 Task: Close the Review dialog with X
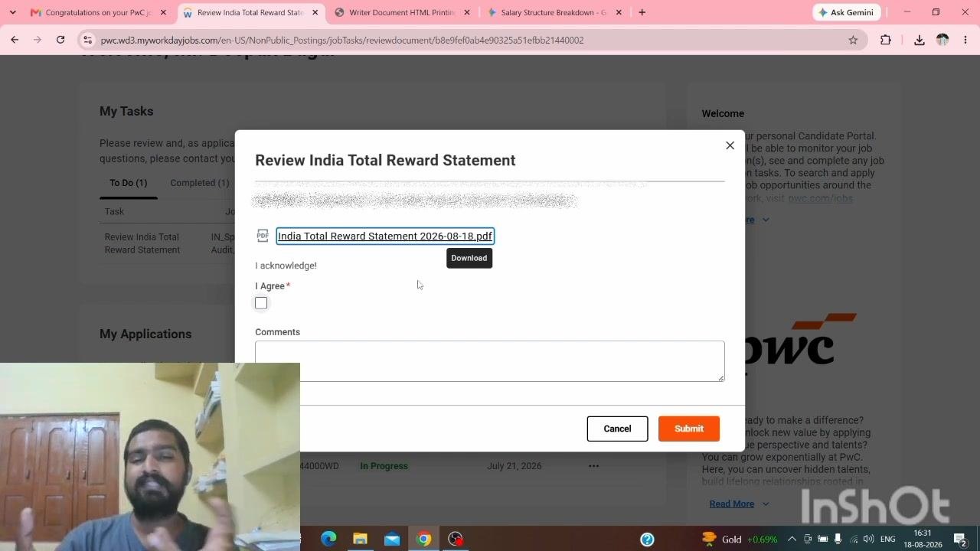pos(730,145)
